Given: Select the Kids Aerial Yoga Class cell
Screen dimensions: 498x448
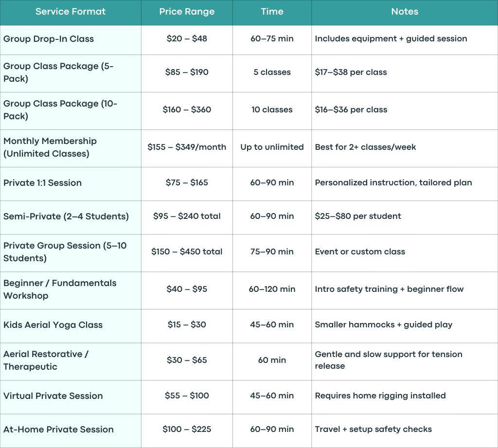Looking at the screenshot, I should (x=71, y=325).
